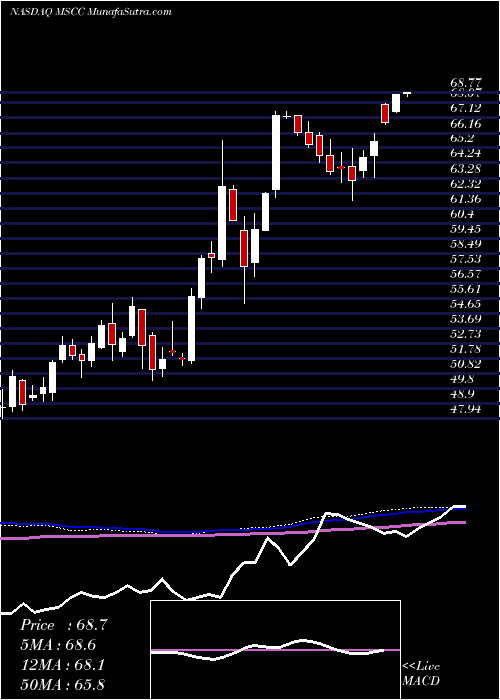This screenshot has height=700, width=500.
Task: Click the 64.24 price axis label
Action: coord(466,153)
